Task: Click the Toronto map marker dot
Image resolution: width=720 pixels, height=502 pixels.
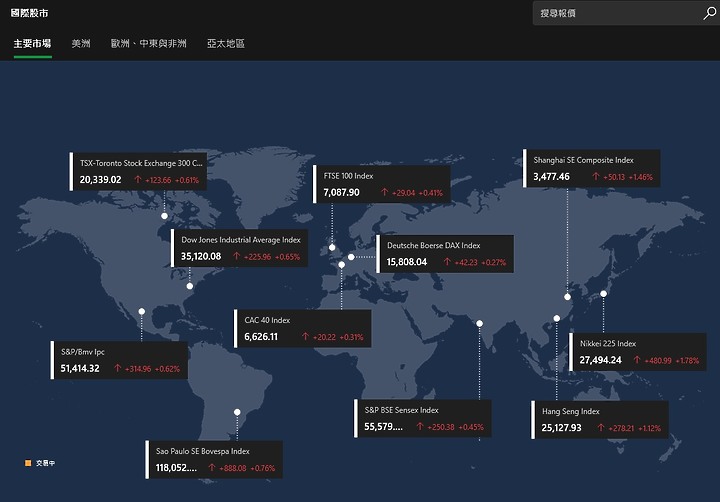Action: (164, 216)
